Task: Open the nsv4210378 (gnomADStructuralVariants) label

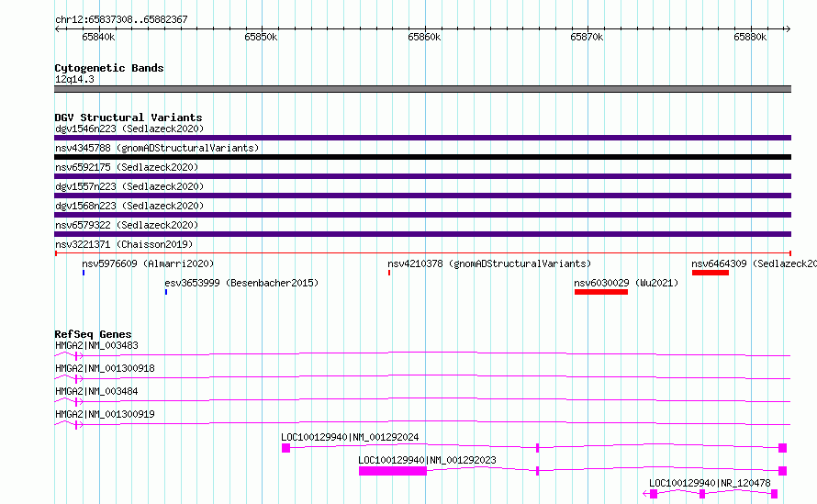Action: click(489, 263)
